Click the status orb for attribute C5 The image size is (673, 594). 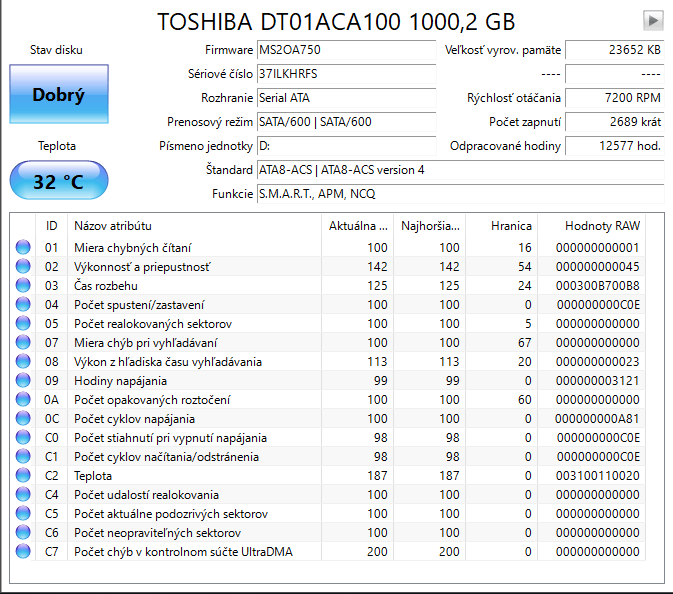(23, 513)
